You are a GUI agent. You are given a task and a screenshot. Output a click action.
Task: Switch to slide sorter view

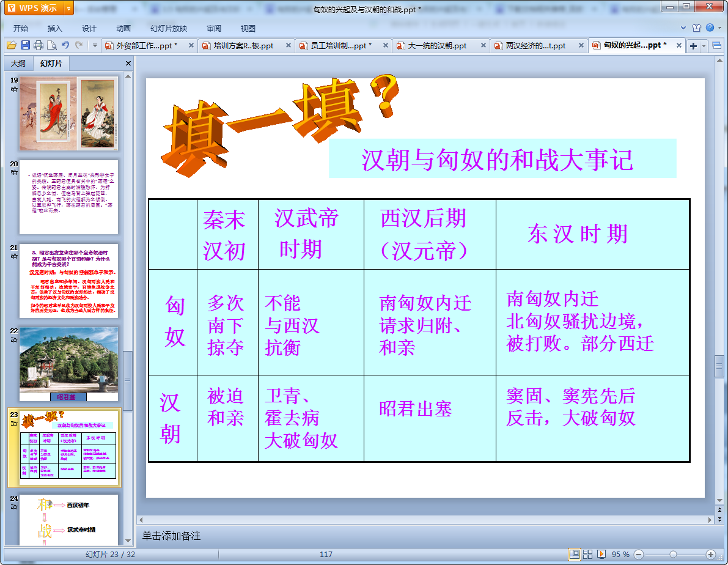tap(588, 554)
